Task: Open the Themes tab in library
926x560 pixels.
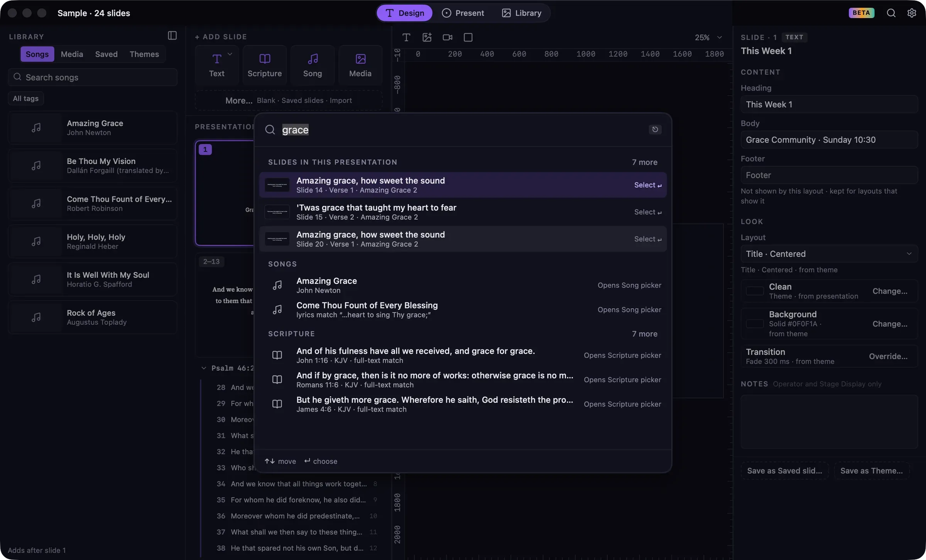Action: click(144, 54)
